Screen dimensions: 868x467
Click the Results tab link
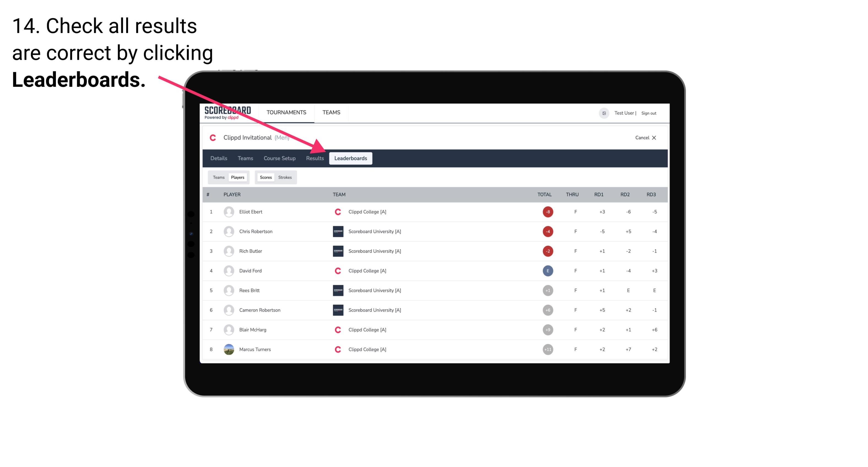coord(314,159)
